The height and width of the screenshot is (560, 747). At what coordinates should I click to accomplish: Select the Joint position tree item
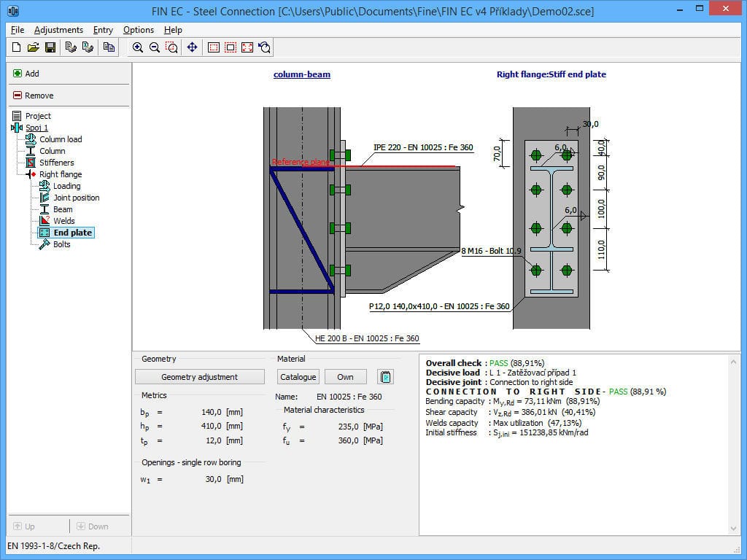point(76,198)
